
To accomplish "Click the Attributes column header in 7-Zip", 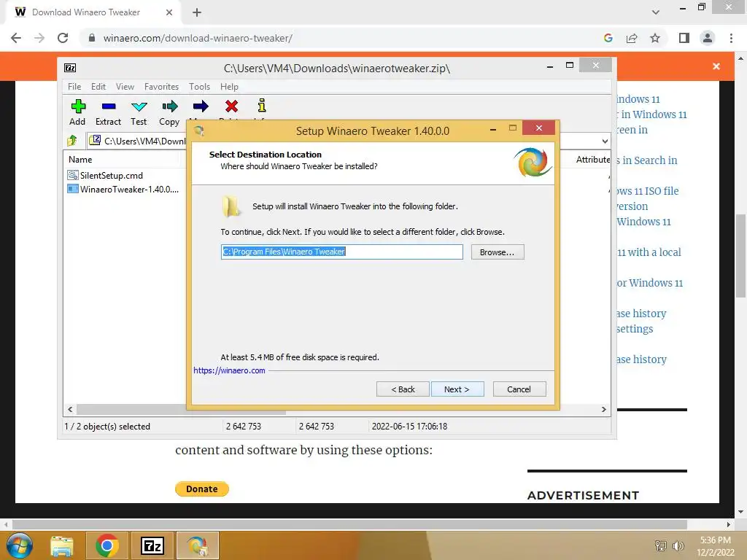I will (592, 160).
